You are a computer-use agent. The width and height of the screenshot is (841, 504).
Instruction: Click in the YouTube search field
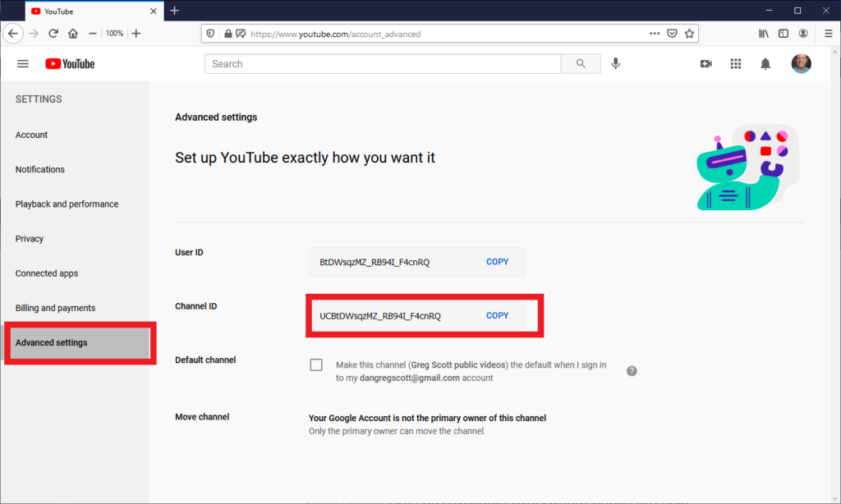[383, 64]
